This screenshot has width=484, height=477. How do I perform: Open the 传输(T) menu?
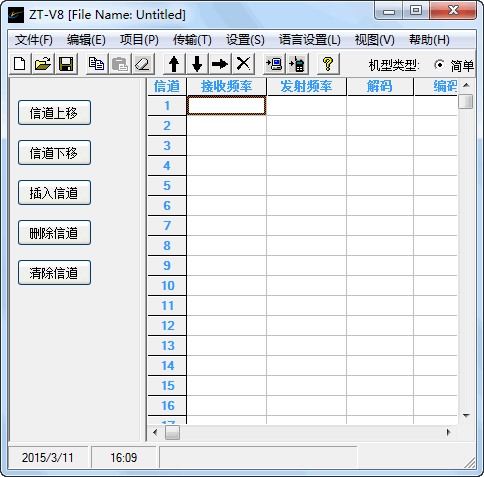click(192, 40)
